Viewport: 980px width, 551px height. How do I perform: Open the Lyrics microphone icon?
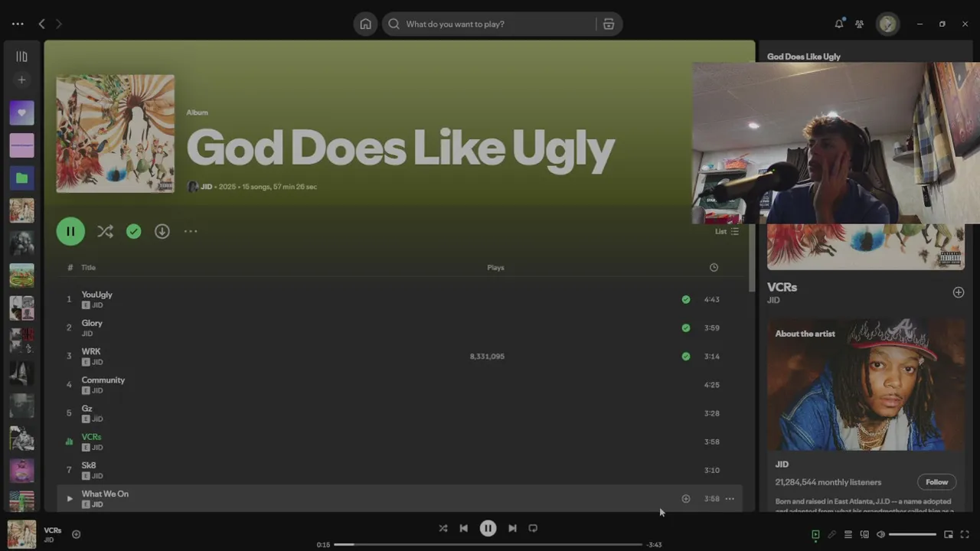pos(831,535)
